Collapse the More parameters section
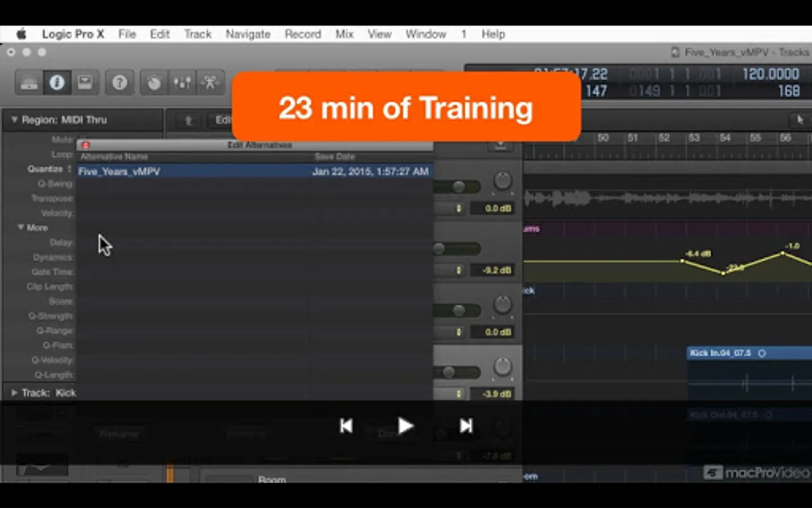This screenshot has width=812, height=508. [x=20, y=227]
